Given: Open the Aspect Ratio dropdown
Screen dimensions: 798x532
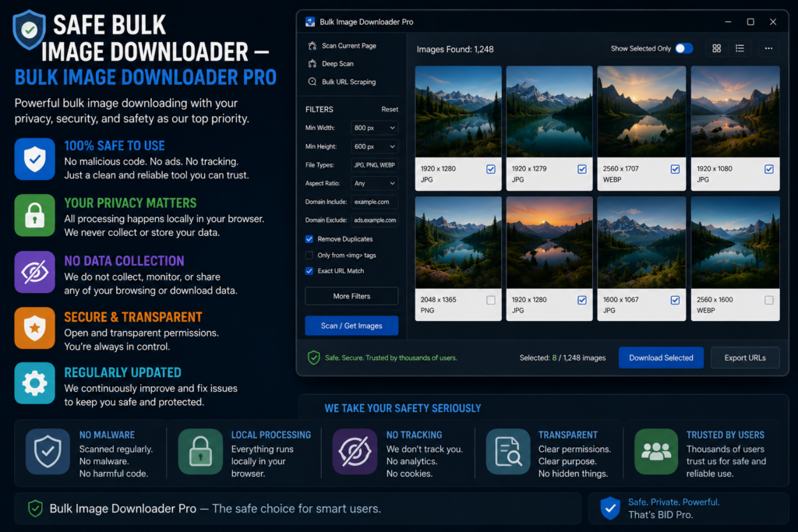Looking at the screenshot, I should (x=375, y=183).
